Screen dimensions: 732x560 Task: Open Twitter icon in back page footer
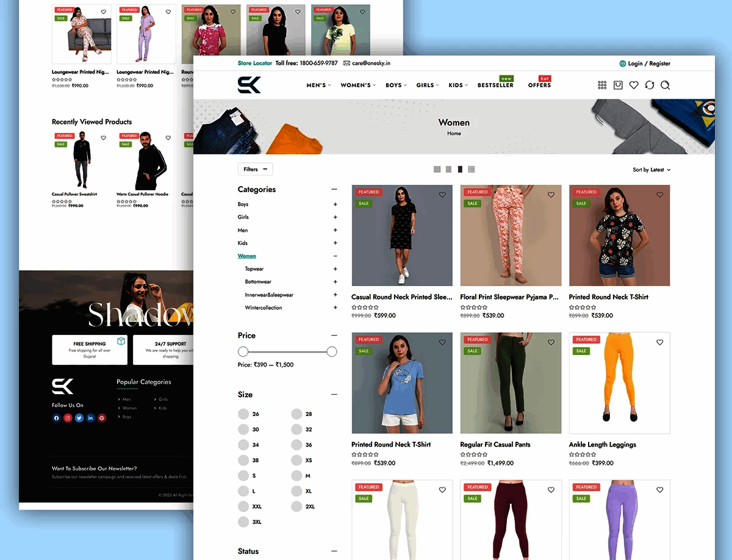coord(79,418)
